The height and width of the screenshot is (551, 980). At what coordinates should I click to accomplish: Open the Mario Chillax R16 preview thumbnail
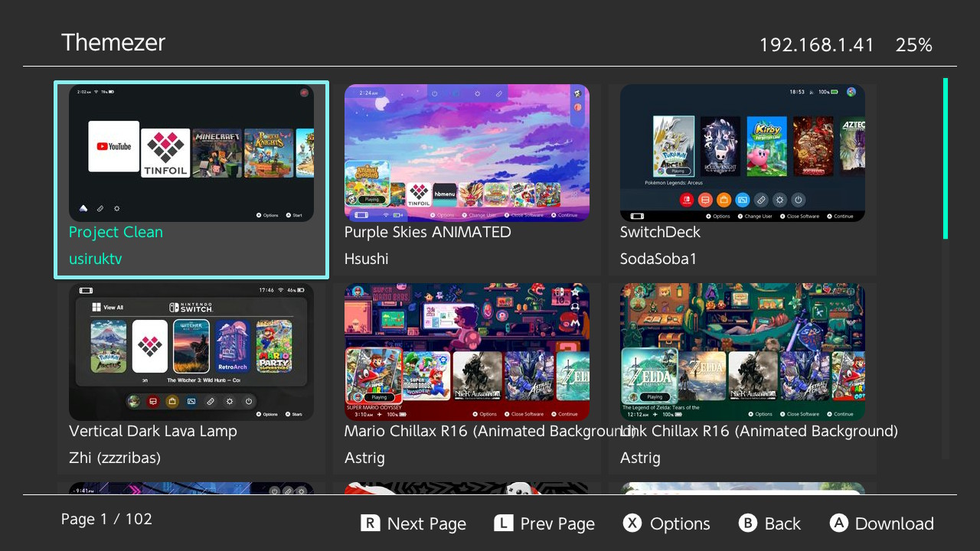(x=467, y=352)
